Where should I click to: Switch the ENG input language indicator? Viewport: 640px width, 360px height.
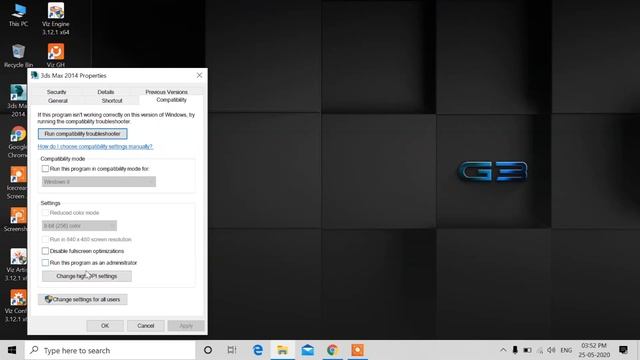click(566, 350)
